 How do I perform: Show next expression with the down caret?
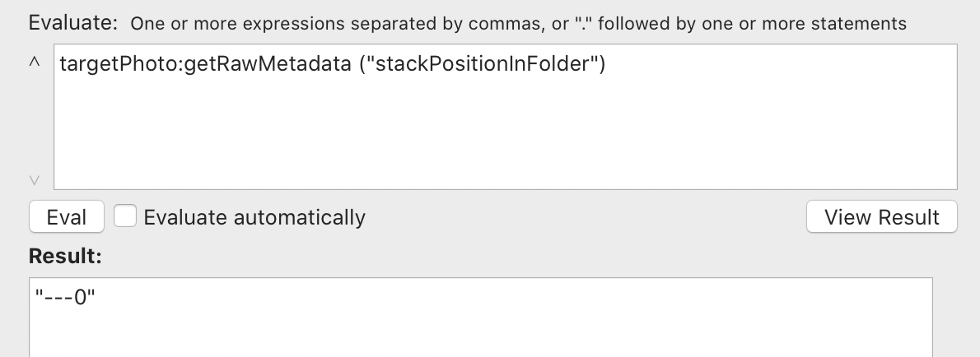pyautogui.click(x=35, y=180)
